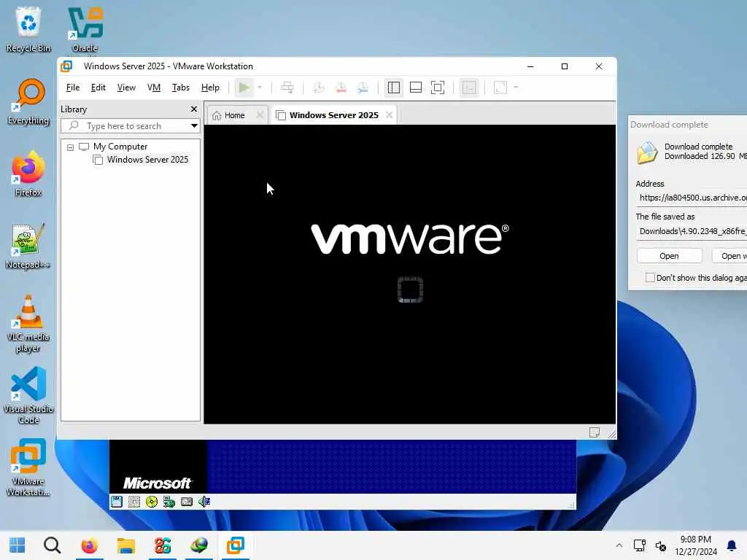Open the power options dropdown arrow

click(x=260, y=87)
